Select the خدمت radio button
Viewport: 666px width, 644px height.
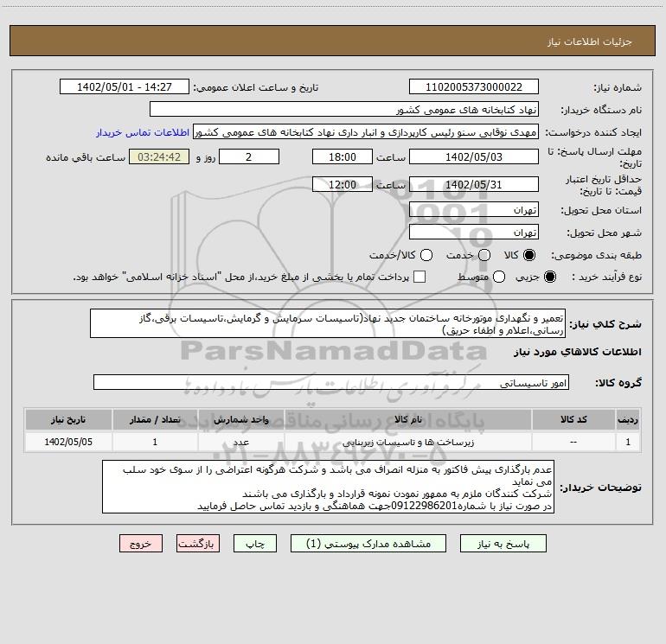tap(484, 255)
